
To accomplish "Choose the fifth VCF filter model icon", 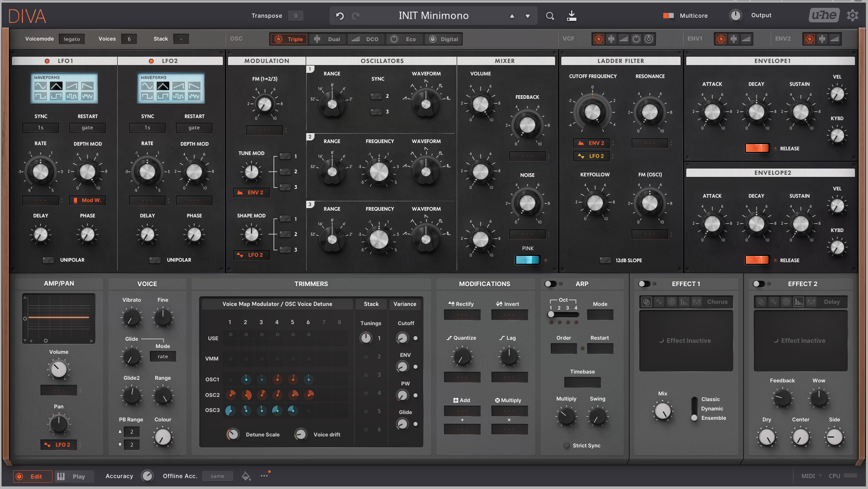I will [649, 39].
